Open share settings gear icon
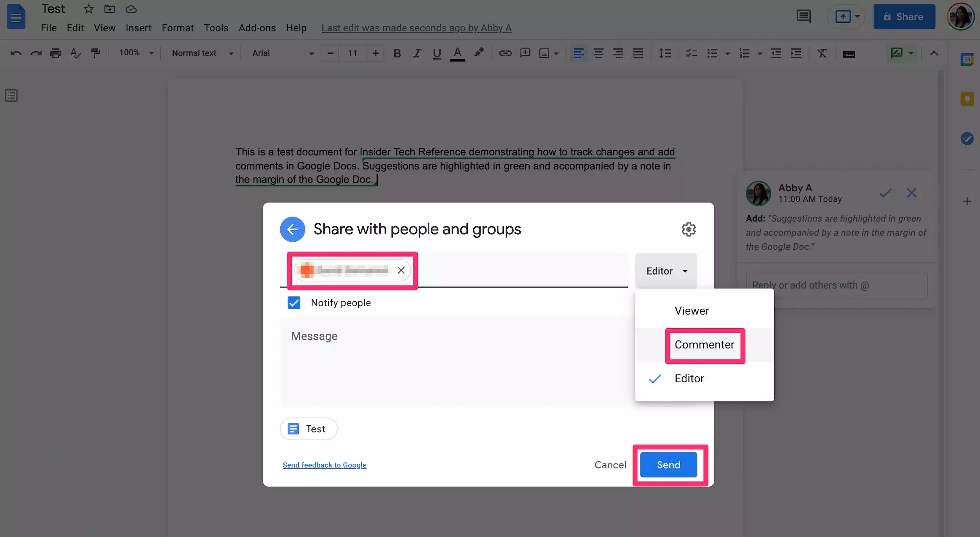This screenshot has width=980, height=537. (x=688, y=230)
